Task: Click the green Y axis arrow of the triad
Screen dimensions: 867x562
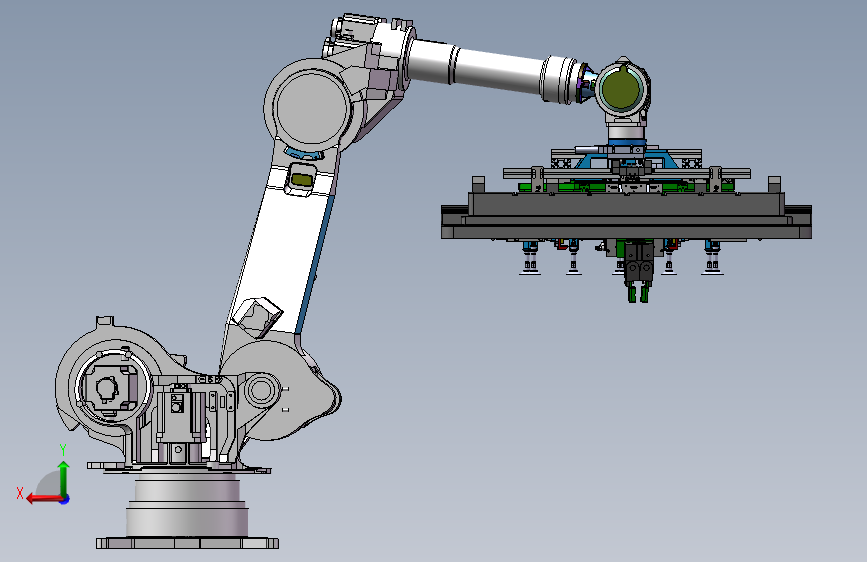Action: 64,478
